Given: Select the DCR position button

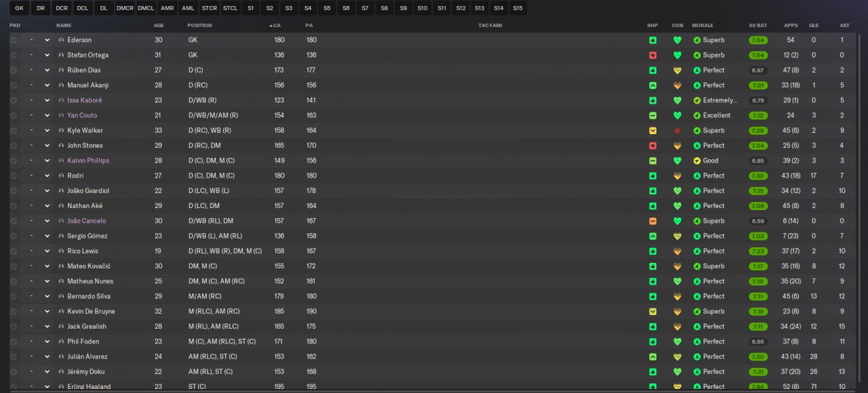Looking at the screenshot, I should point(62,8).
